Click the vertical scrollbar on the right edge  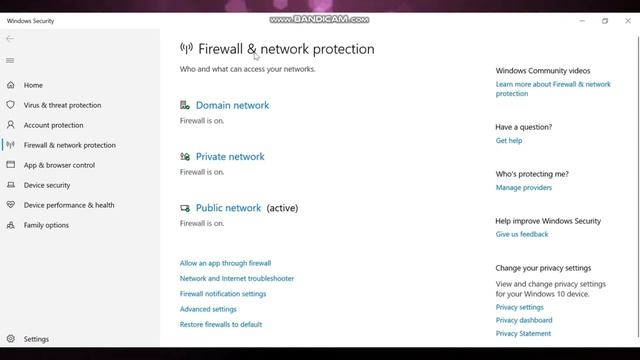pyautogui.click(x=638, y=187)
